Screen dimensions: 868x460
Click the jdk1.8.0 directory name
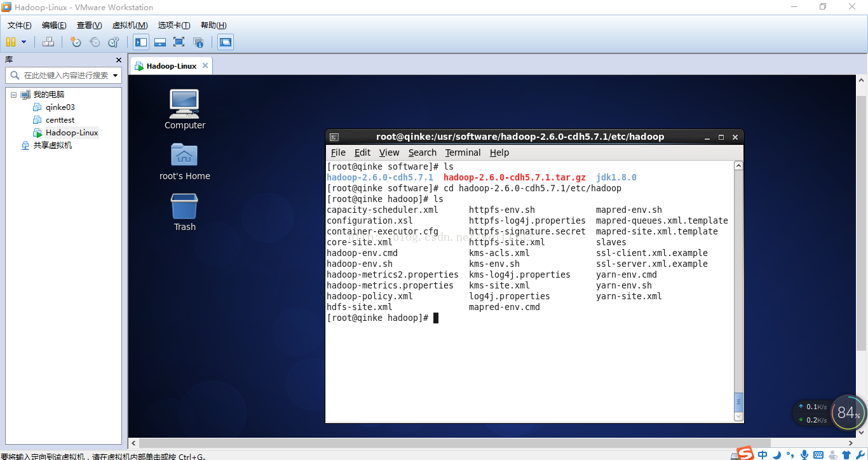[616, 177]
